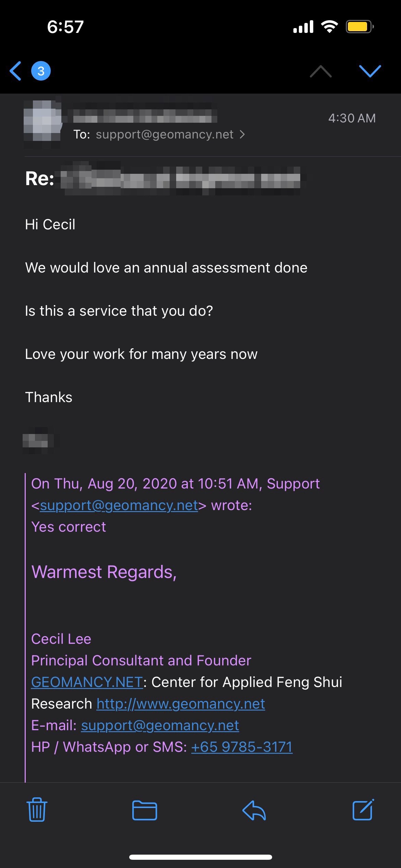
Task: Tap the home indicator bar at bottom
Action: 200,857
